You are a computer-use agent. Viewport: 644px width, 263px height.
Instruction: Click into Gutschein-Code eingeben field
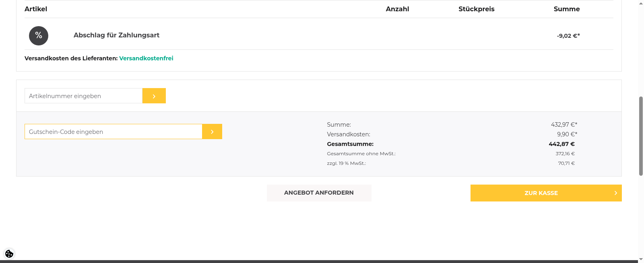point(113,131)
